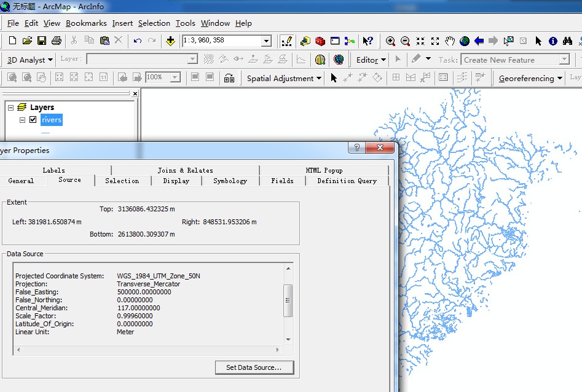This screenshot has height=392, width=582.
Task: Open the Editor dropdown menu
Action: [x=371, y=60]
